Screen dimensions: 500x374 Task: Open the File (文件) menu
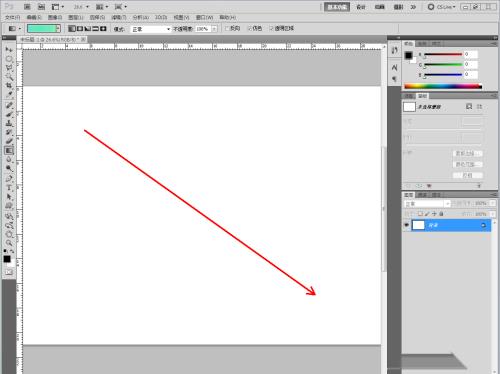pos(12,17)
